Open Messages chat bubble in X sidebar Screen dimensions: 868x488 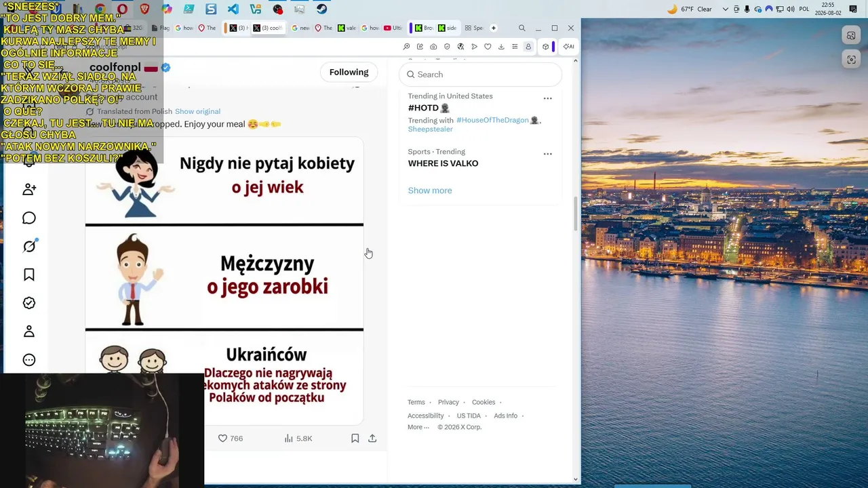click(x=29, y=218)
